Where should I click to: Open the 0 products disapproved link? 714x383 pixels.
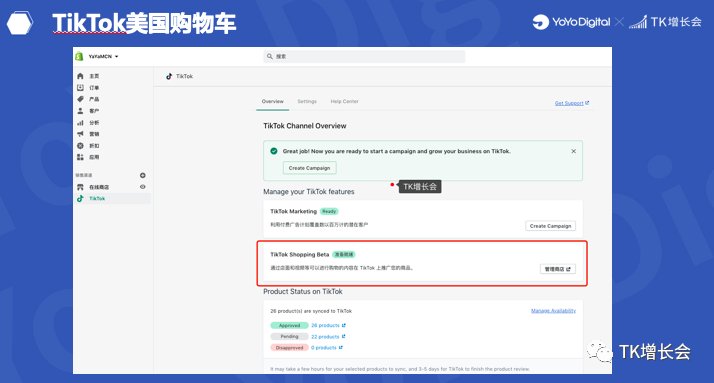[326, 347]
